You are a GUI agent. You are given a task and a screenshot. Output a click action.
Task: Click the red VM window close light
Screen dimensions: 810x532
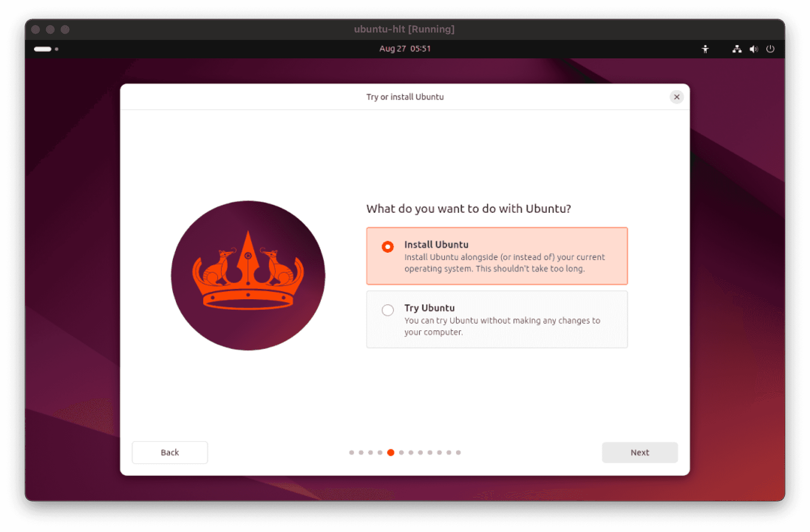35,29
